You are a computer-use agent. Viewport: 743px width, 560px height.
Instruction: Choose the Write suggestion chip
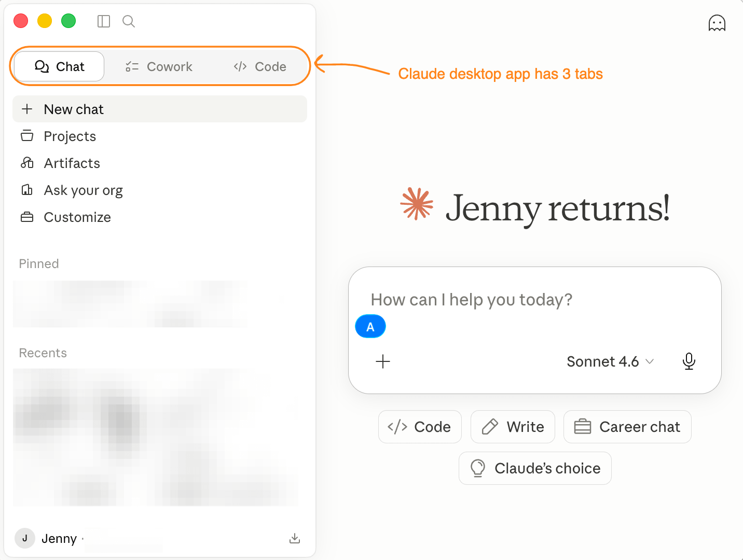click(x=513, y=427)
